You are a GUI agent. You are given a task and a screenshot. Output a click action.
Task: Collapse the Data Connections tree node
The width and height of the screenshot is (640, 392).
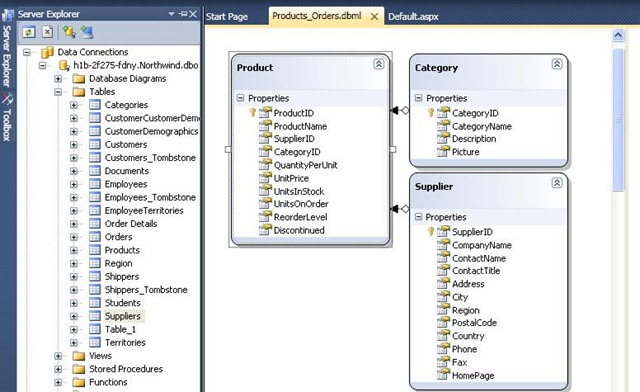pyautogui.click(x=27, y=52)
